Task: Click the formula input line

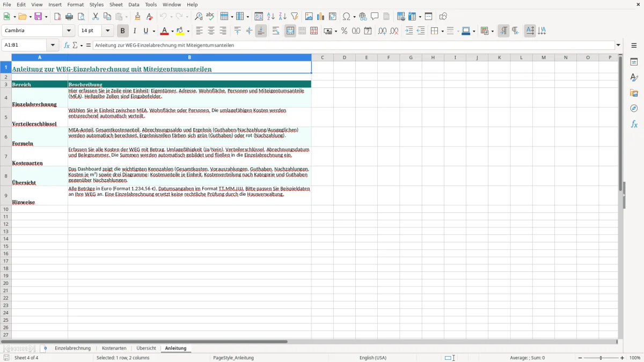Action: point(354,45)
